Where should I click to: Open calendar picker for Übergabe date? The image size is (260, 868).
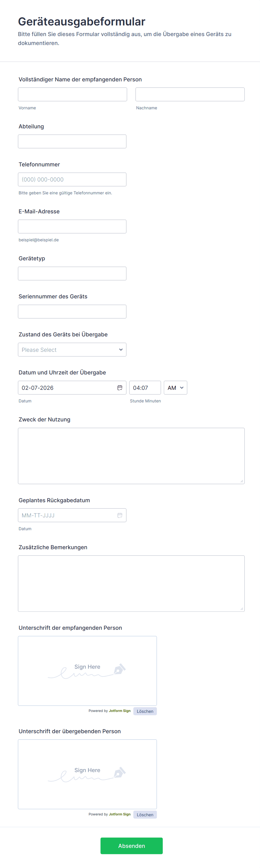[120, 388]
